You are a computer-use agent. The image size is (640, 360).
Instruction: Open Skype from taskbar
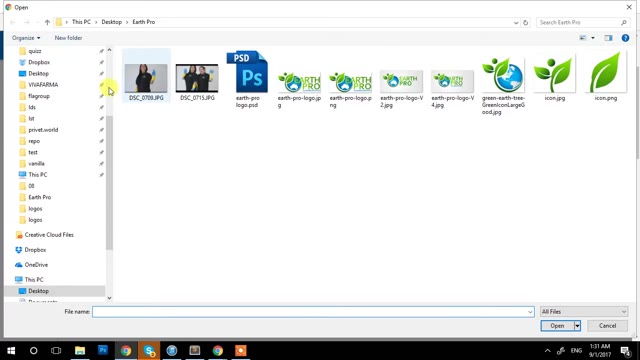click(149, 351)
